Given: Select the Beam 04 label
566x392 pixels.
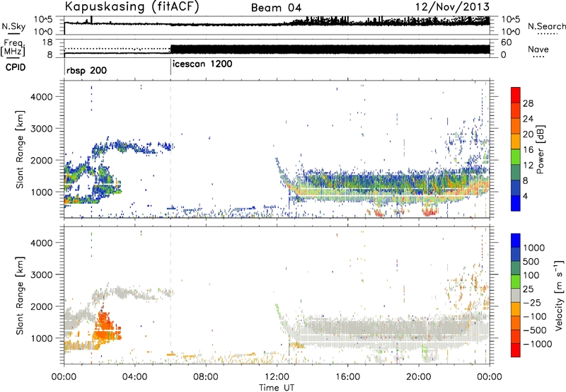Looking at the screenshot, I should coord(276,8).
